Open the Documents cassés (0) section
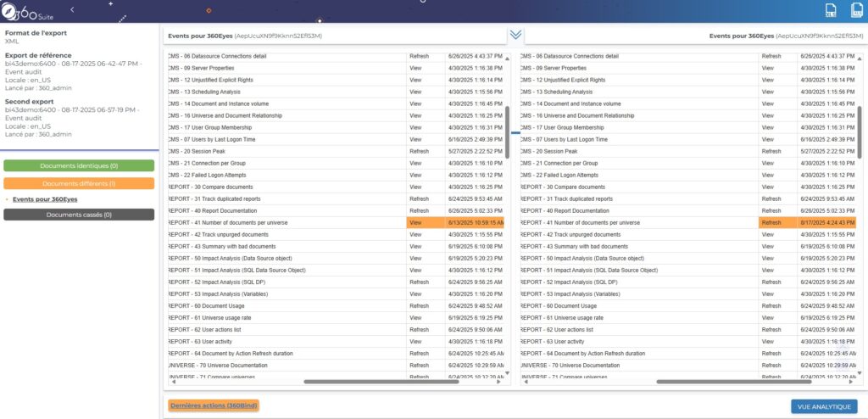The width and height of the screenshot is (868, 419). (79, 215)
